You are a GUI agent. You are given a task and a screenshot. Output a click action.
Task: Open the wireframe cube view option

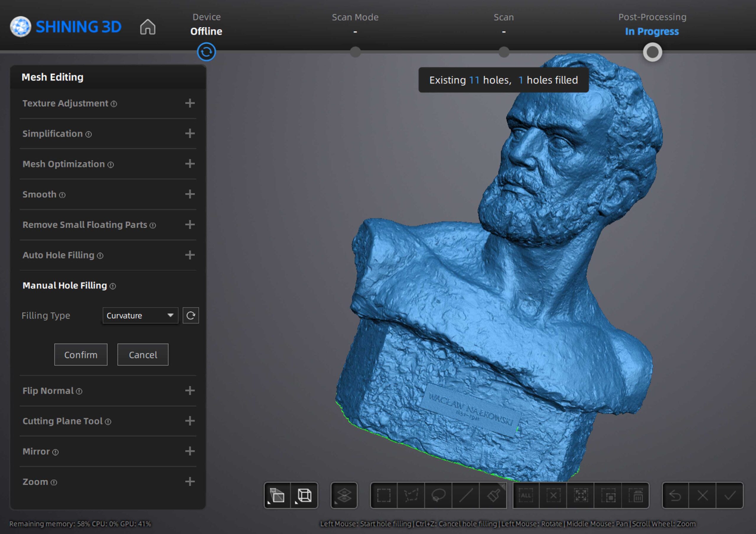click(304, 496)
